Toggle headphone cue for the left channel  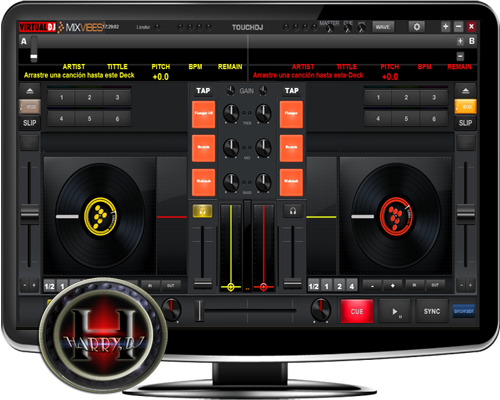click(202, 211)
